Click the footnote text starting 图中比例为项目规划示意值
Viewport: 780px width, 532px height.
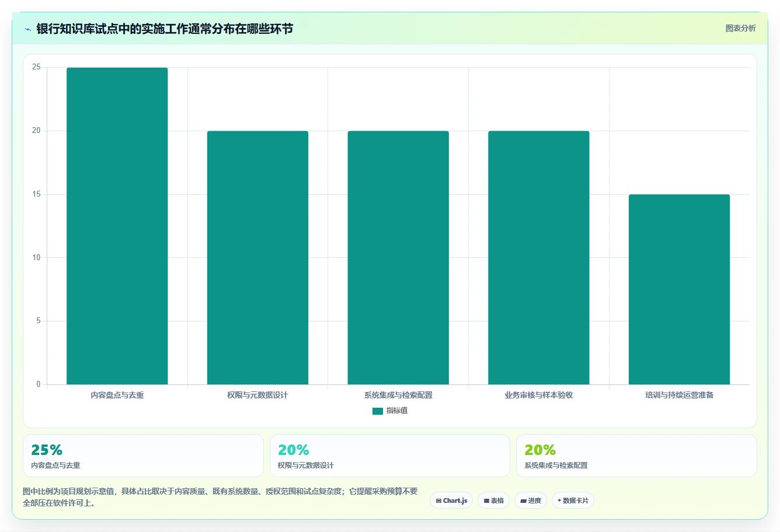click(x=220, y=497)
